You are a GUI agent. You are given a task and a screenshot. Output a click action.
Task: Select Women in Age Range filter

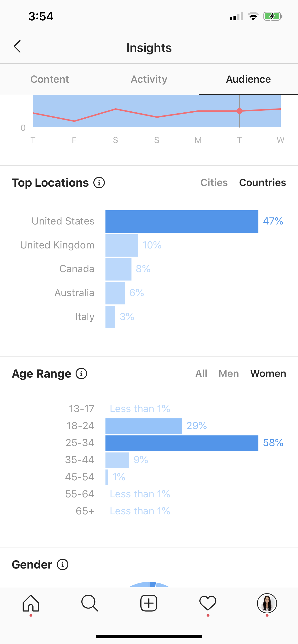[268, 374]
